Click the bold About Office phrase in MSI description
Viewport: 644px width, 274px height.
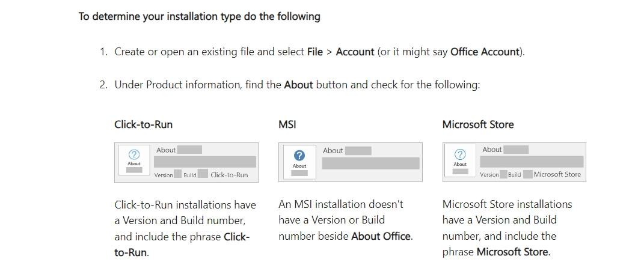pyautogui.click(x=381, y=236)
